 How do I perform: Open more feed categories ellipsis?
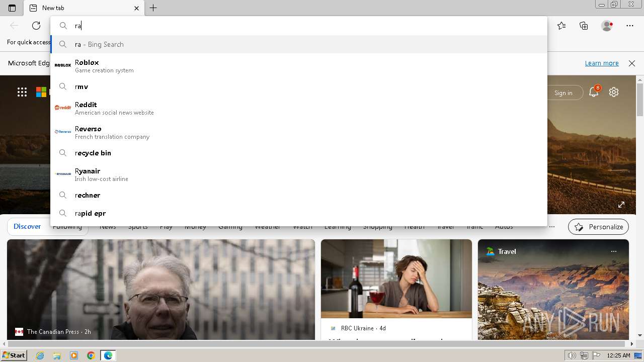(x=552, y=227)
